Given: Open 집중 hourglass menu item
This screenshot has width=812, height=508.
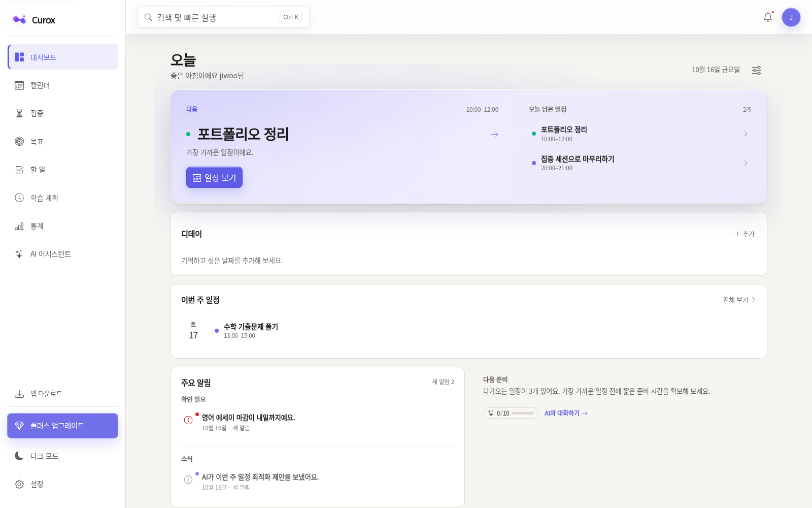Looking at the screenshot, I should point(63,113).
